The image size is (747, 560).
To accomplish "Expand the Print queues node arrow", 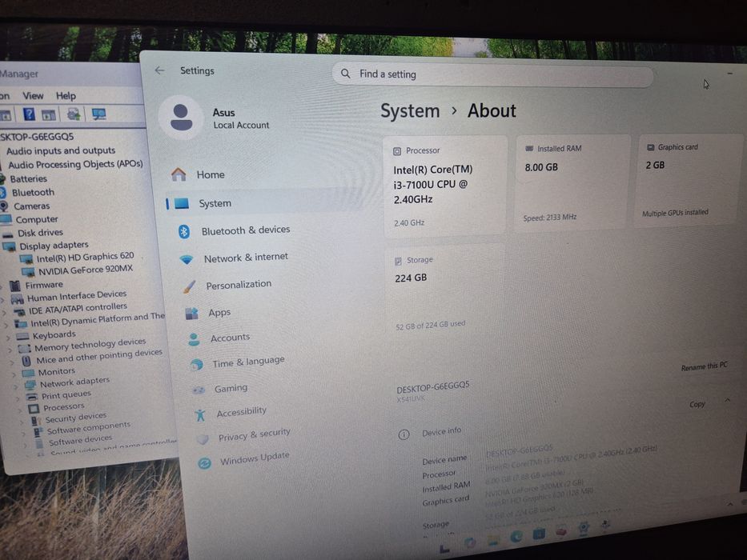I will tap(19, 398).
